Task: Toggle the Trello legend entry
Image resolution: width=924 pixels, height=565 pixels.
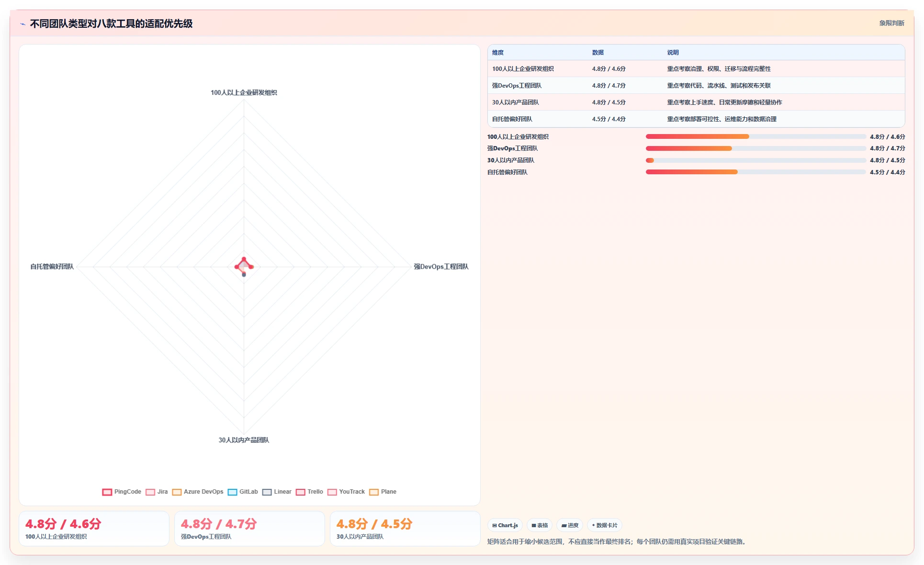Action: click(x=309, y=492)
